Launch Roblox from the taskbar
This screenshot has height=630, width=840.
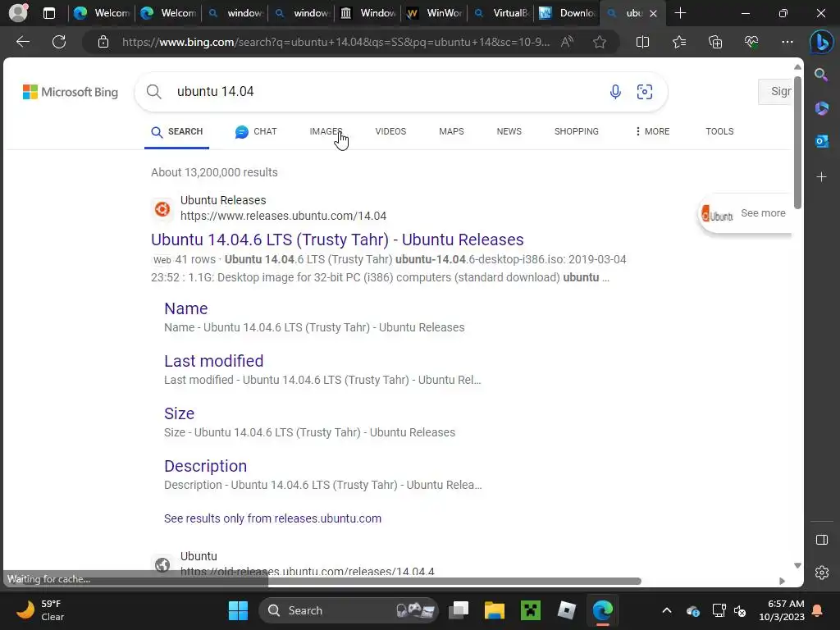[x=566, y=610]
